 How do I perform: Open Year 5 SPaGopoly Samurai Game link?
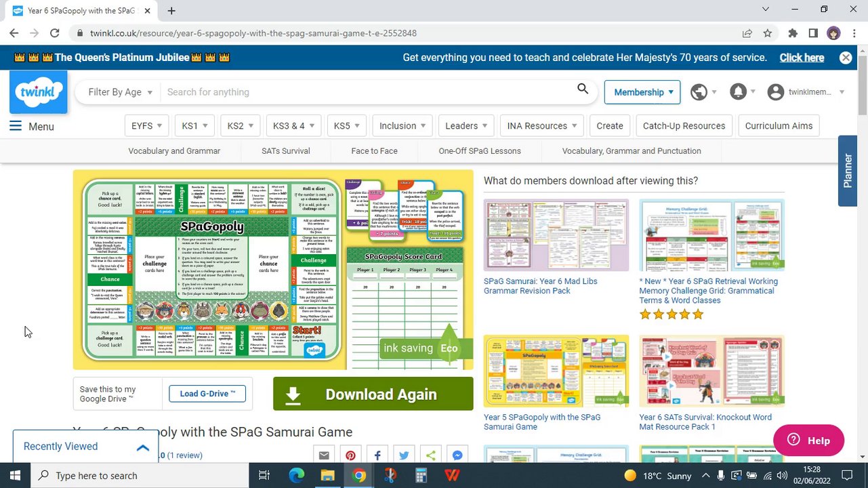click(x=542, y=422)
